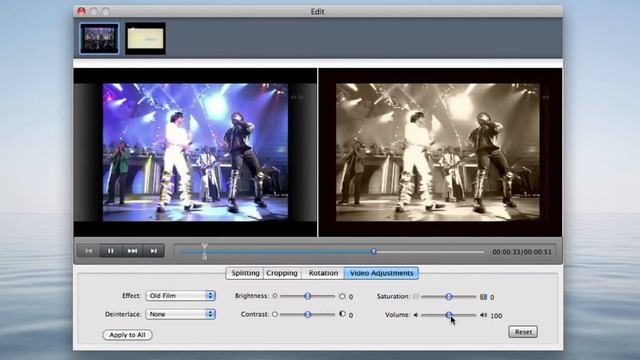This screenshot has width=640, height=360.
Task: Click the low contrast icon
Action: pyautogui.click(x=275, y=314)
